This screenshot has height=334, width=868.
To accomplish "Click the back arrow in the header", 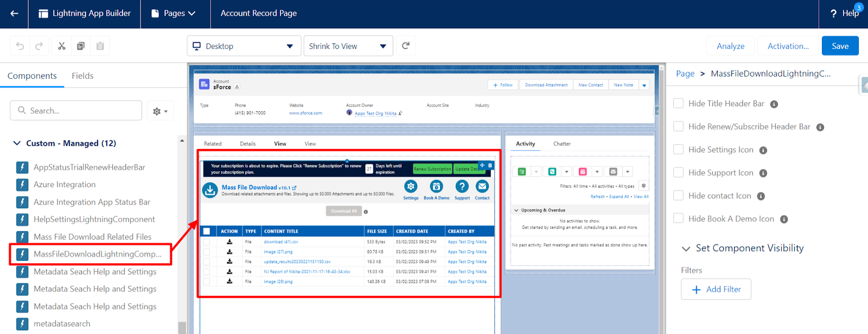I will (14, 14).
